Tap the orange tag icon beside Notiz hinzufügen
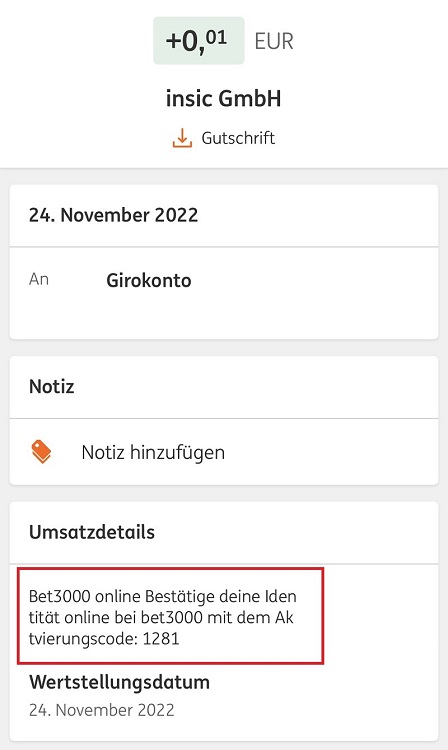Image resolution: width=448 pixels, height=750 pixels. pos(41,452)
